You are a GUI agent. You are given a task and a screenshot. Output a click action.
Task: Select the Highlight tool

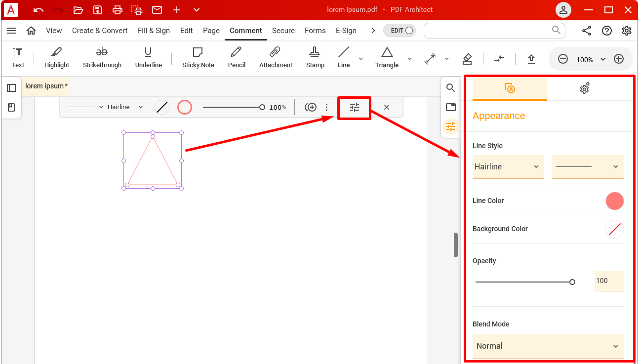click(x=57, y=58)
